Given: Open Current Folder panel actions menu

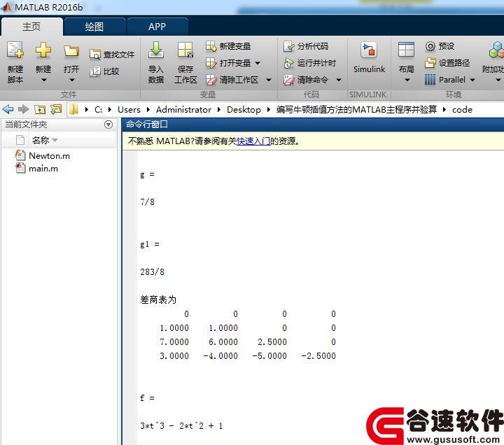Looking at the screenshot, I should pos(108,125).
